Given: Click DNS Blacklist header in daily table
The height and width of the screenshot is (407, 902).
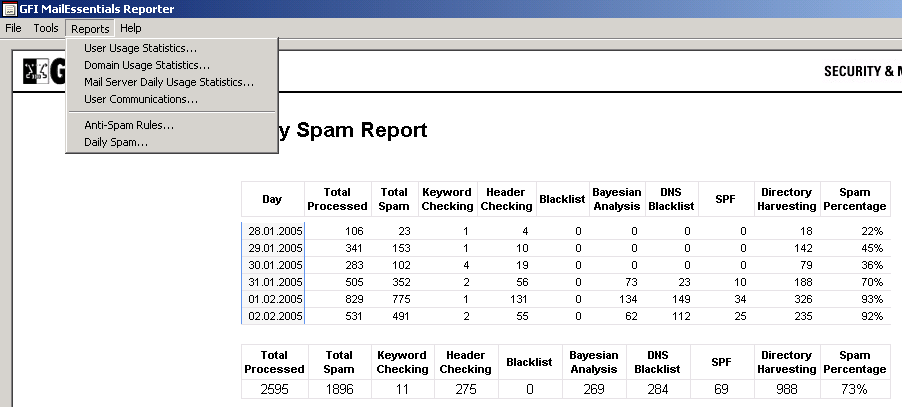Looking at the screenshot, I should coord(671,199).
